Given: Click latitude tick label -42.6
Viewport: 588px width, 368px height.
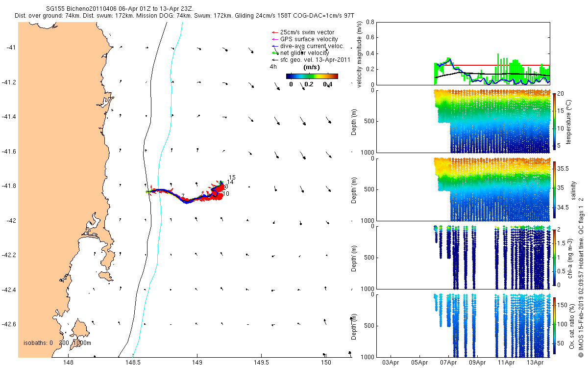Looking at the screenshot, I should coord(9,324).
